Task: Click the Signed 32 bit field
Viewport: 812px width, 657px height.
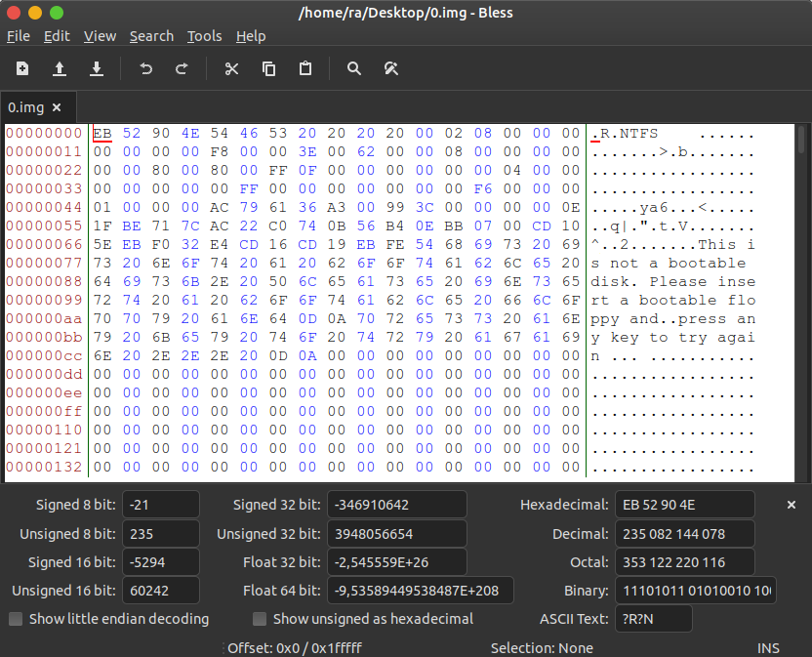Action: 396,505
